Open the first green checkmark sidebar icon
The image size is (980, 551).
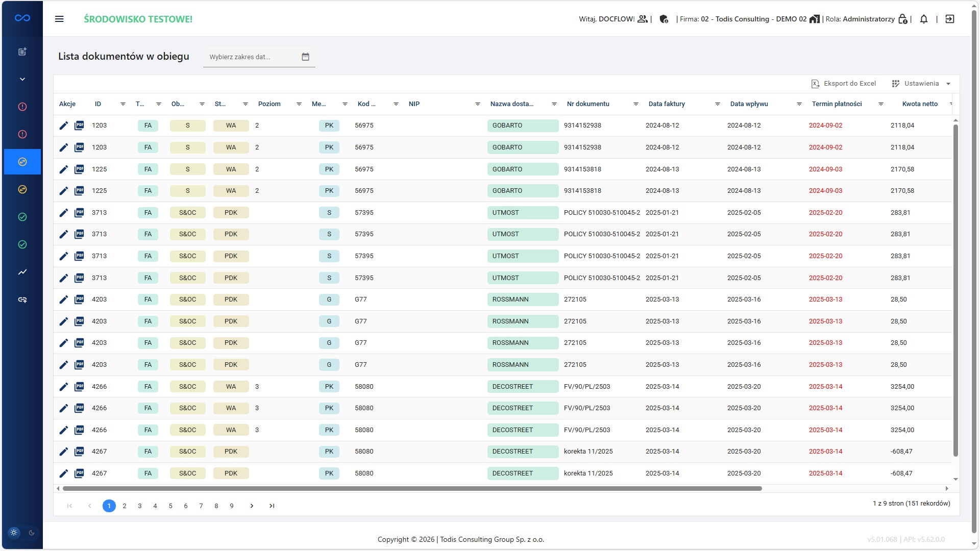(x=22, y=217)
